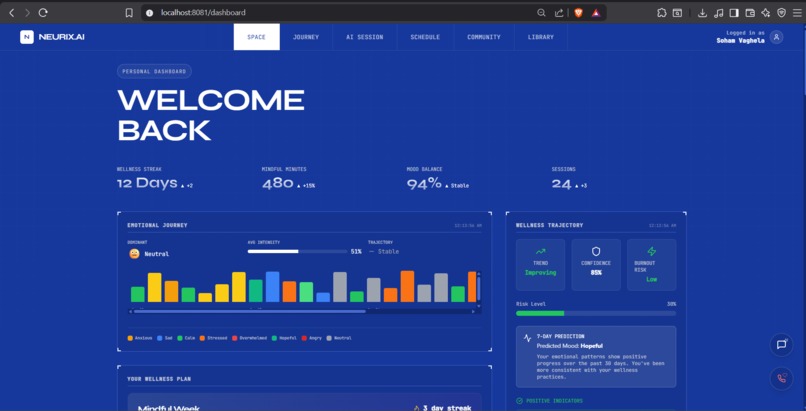Reload the dashboard page
806x411 pixels.
tap(43, 13)
